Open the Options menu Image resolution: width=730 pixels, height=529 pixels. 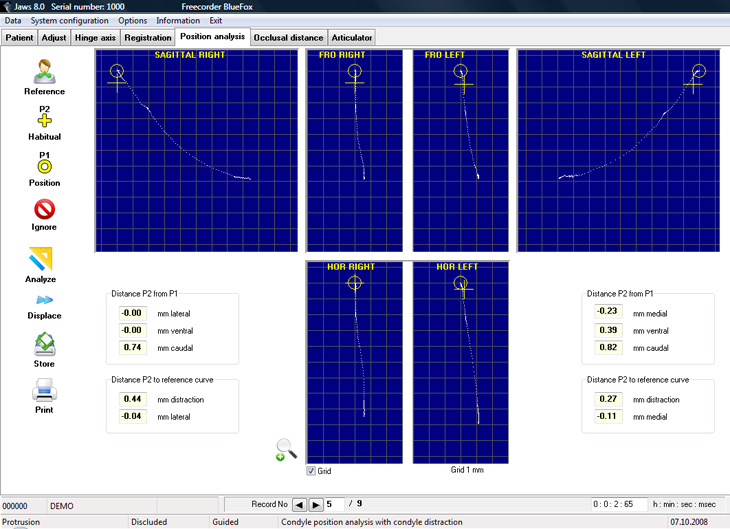[132, 20]
